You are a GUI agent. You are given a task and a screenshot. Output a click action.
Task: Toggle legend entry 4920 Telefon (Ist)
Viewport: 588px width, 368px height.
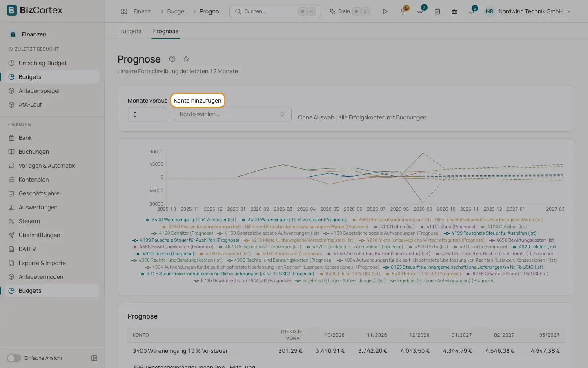[x=534, y=247]
